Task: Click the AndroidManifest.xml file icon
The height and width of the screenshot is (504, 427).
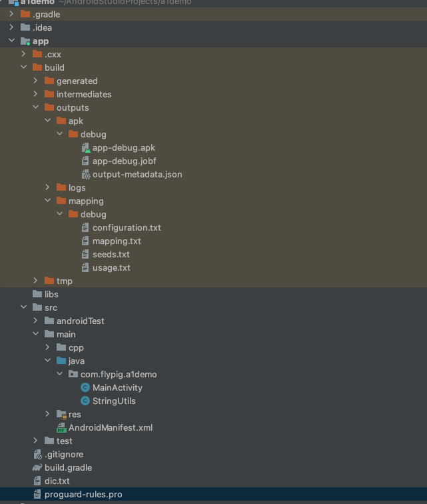Action: [61, 428]
